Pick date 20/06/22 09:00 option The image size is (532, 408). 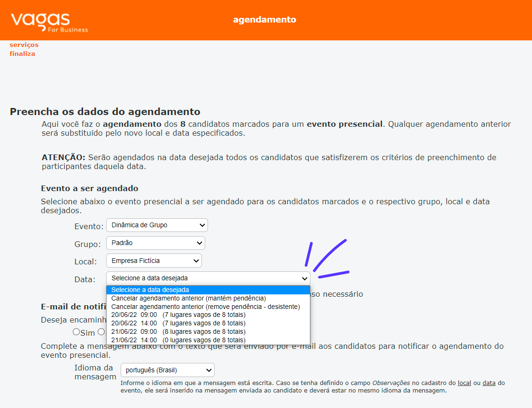[x=208, y=315]
